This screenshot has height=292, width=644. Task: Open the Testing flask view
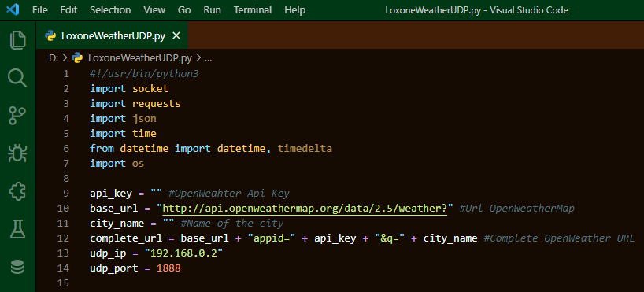tap(17, 230)
